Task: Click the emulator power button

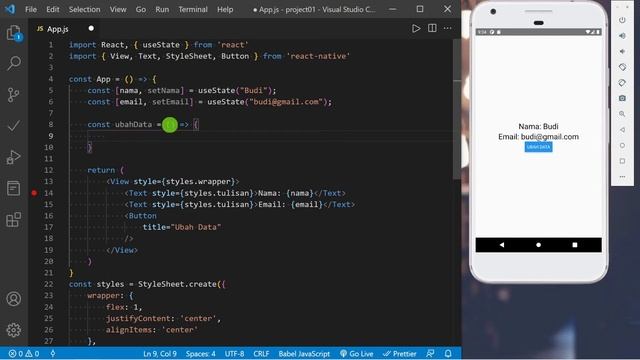Action: coord(622,20)
